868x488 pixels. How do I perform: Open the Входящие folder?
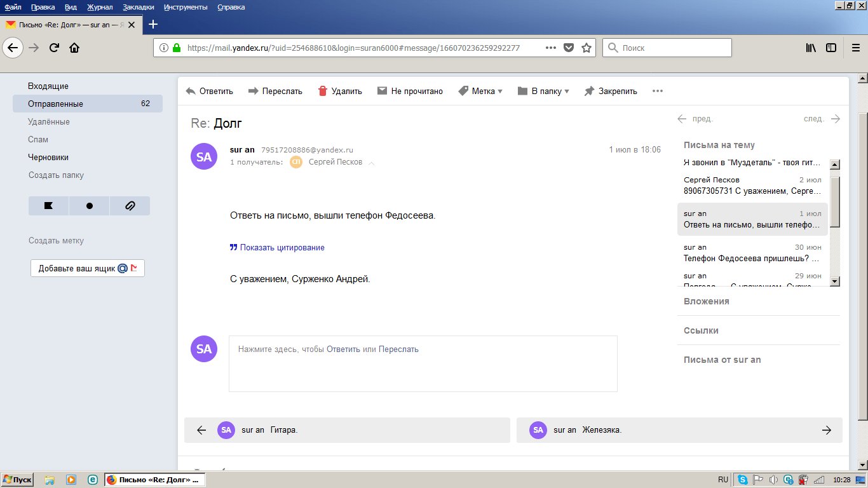48,86
